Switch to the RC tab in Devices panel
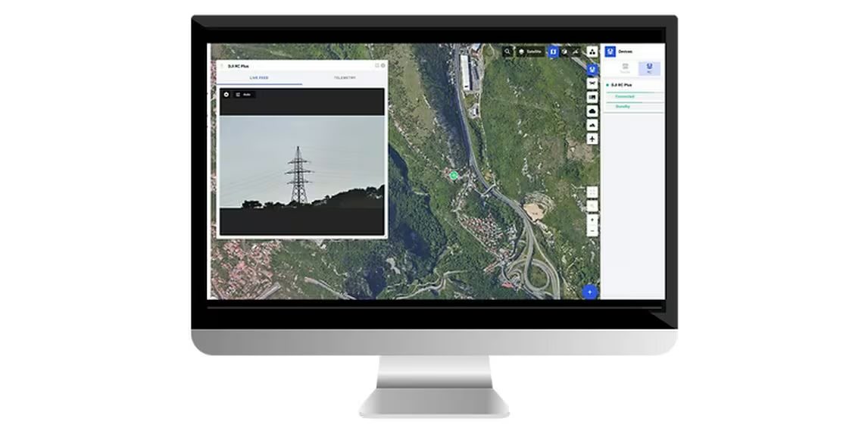The height and width of the screenshot is (434, 868). coord(649,69)
